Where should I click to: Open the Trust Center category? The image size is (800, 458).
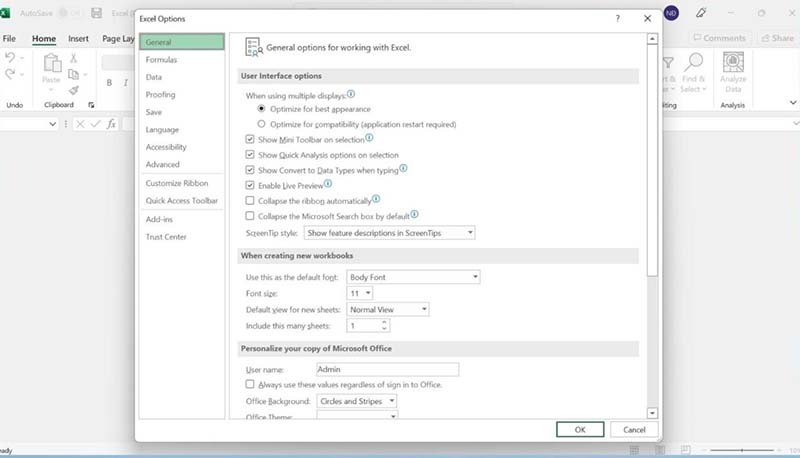182,237
